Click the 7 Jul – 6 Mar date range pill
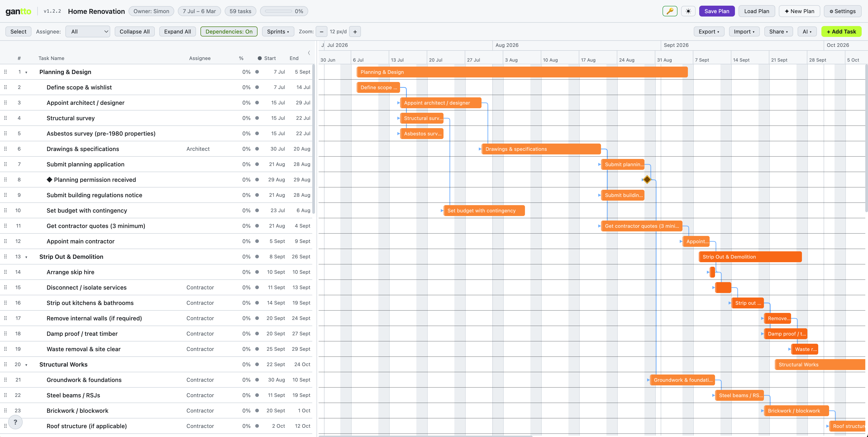The width and height of the screenshot is (868, 437). coord(199,11)
